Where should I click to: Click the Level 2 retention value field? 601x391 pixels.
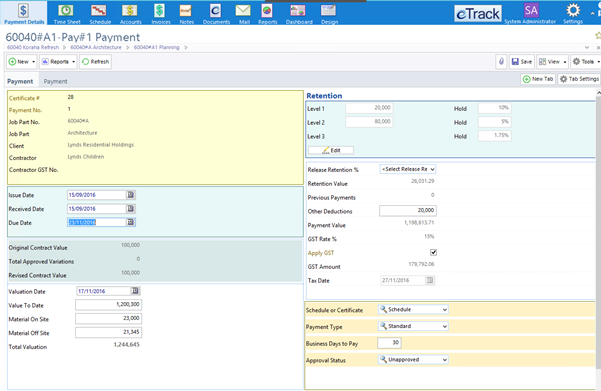click(369, 122)
